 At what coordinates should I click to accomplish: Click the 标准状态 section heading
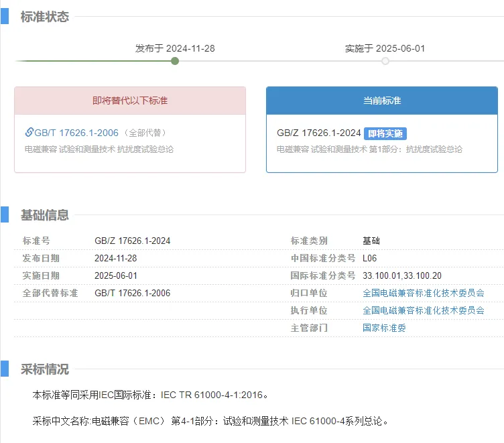click(45, 17)
